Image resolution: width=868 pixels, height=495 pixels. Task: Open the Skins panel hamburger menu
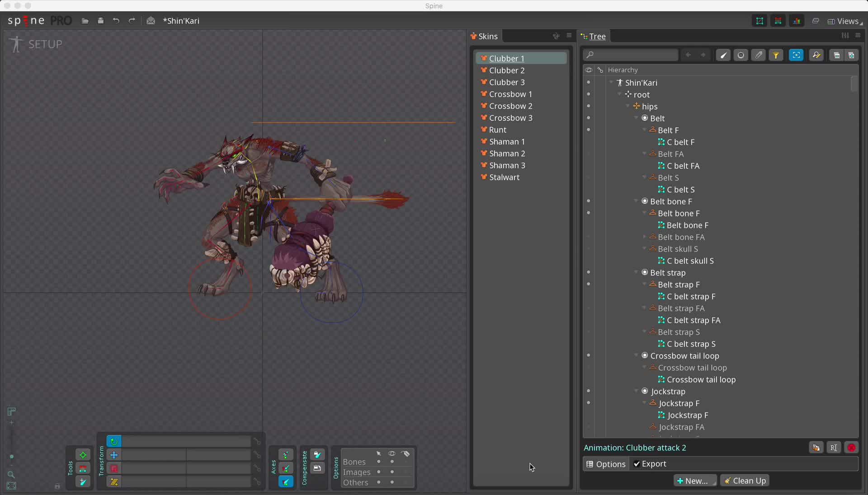pos(569,35)
